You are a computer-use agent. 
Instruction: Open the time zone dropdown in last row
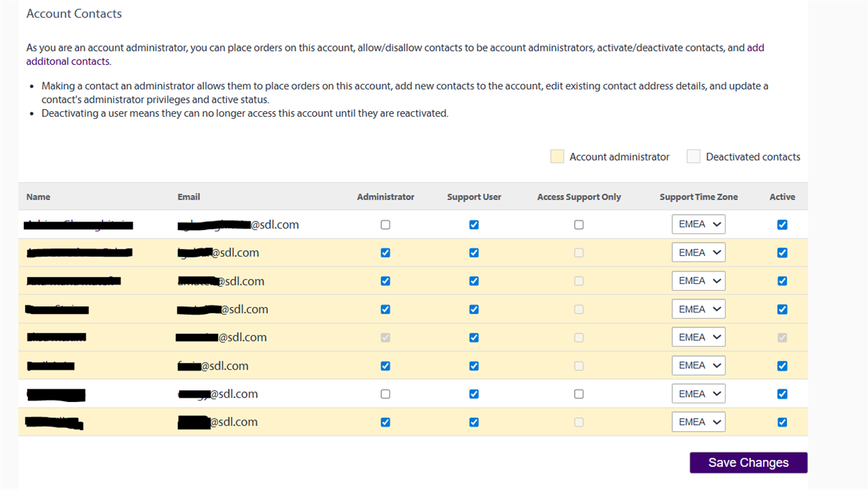[698, 422]
